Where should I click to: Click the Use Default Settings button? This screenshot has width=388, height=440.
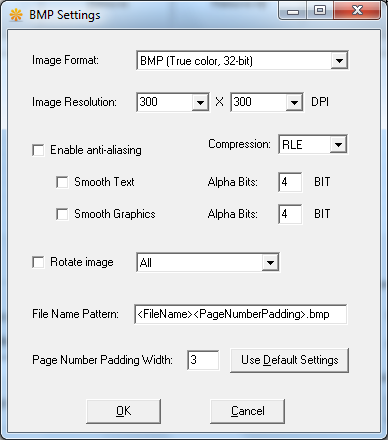click(x=289, y=360)
